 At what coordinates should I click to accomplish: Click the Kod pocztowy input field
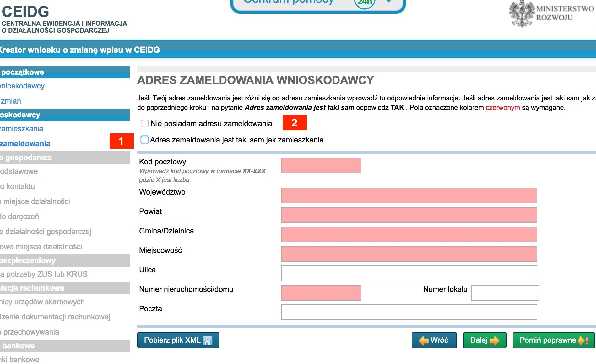click(321, 165)
